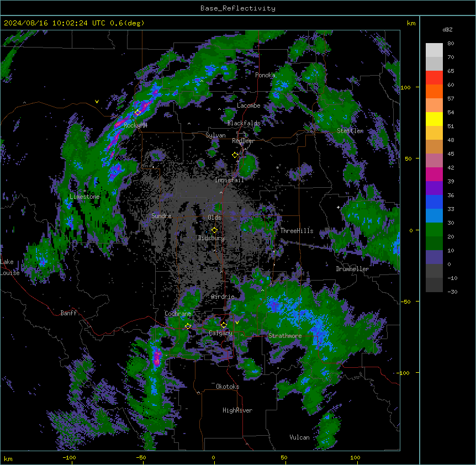Click the yellow V marker northwest of RockyMH
The image size is (476, 465).
97,102
